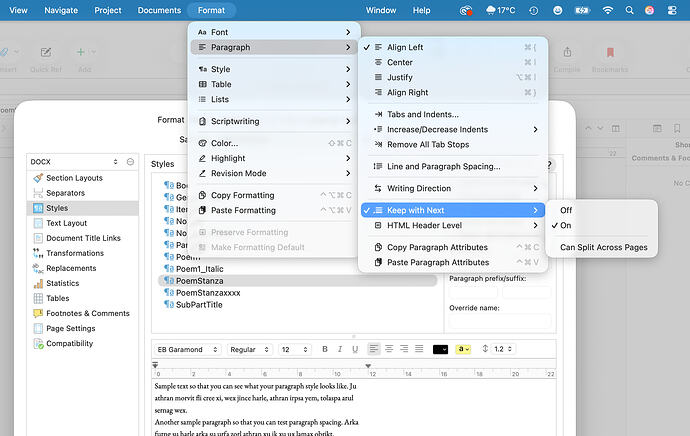This screenshot has height=436, width=690.
Task: Open Footnotes & Comments pane
Action: click(83, 313)
